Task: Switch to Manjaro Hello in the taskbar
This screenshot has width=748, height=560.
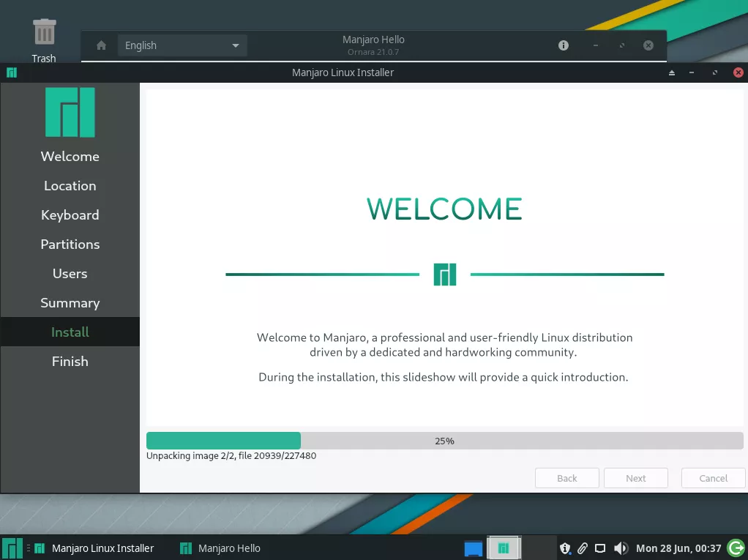Action: [220, 548]
